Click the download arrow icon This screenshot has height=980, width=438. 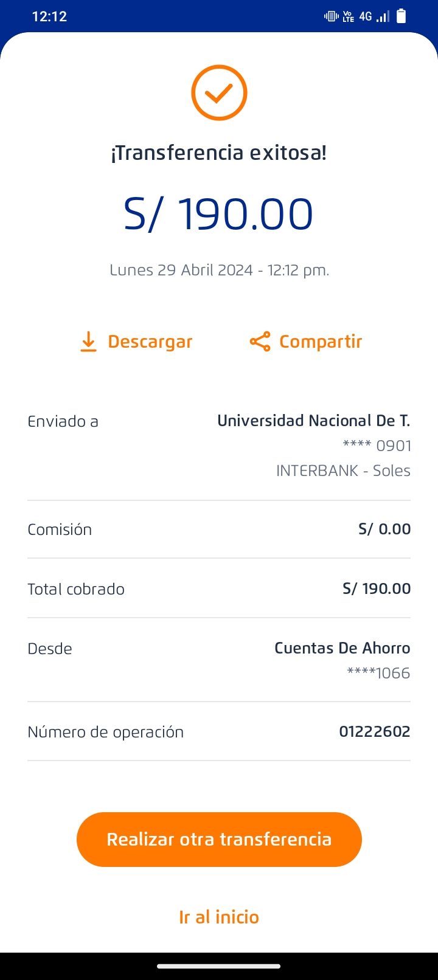[88, 342]
